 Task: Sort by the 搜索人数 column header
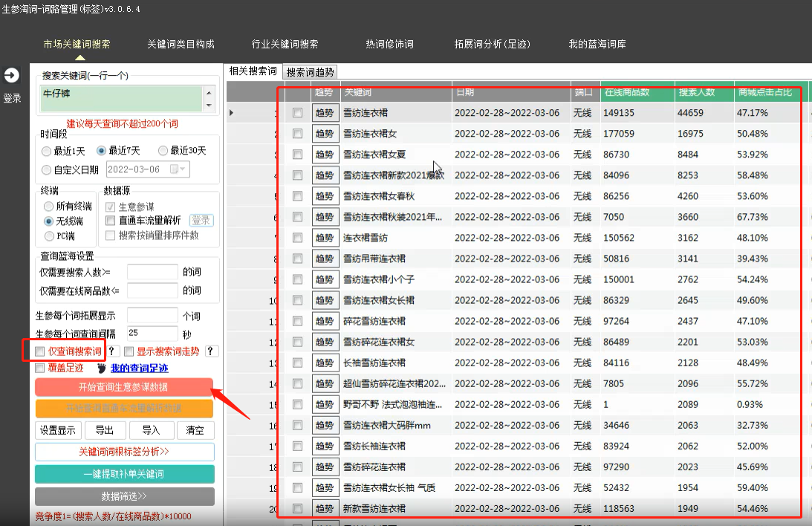(704, 92)
